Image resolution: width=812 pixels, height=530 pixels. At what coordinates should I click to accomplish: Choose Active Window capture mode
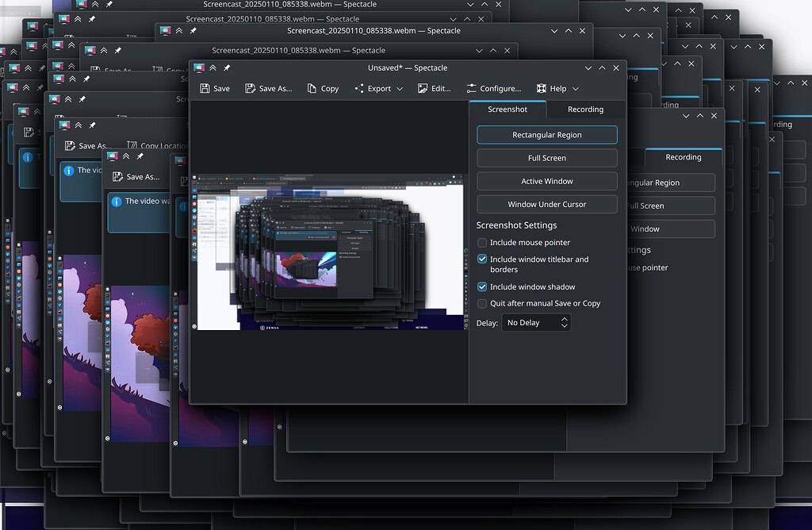(x=546, y=181)
